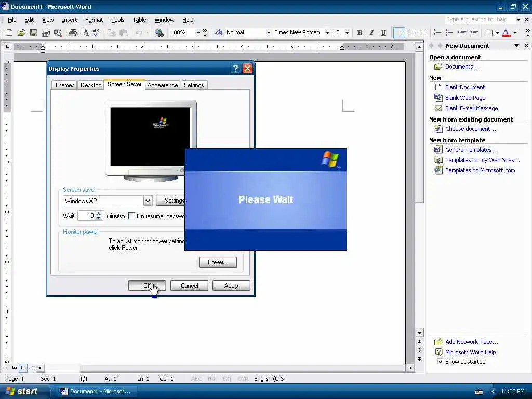The height and width of the screenshot is (399, 532).
Task: Decrease paragraph indent
Action: point(462,33)
